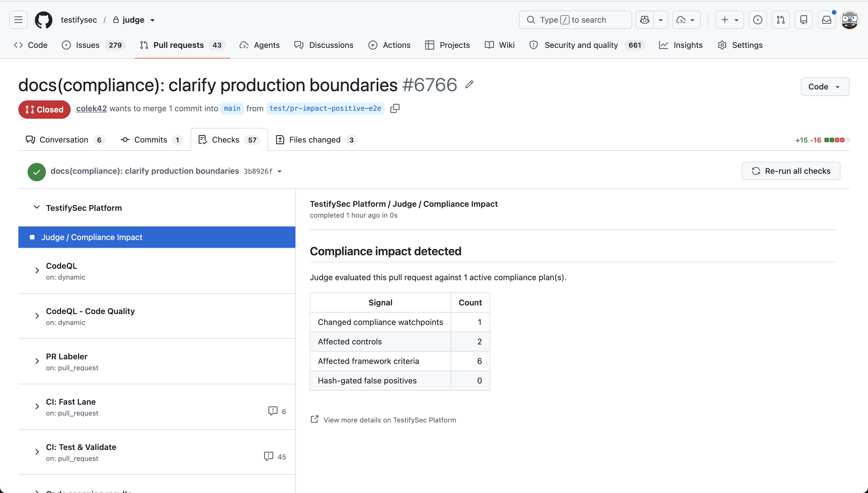
Task: Expand the CodeQL check group
Action: tap(37, 270)
